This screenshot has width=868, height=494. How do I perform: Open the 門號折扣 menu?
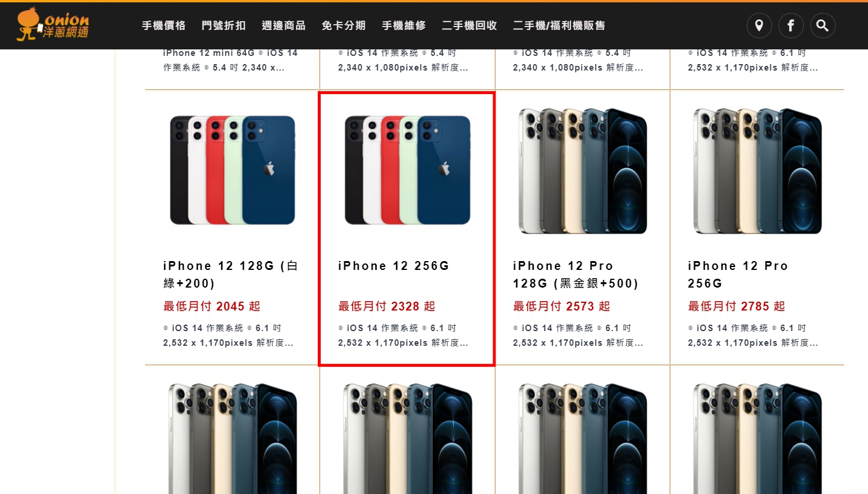[224, 25]
